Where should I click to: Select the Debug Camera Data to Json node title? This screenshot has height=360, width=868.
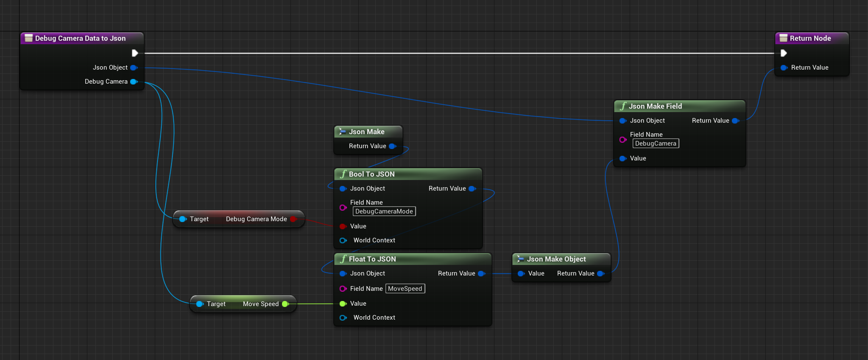click(80, 38)
